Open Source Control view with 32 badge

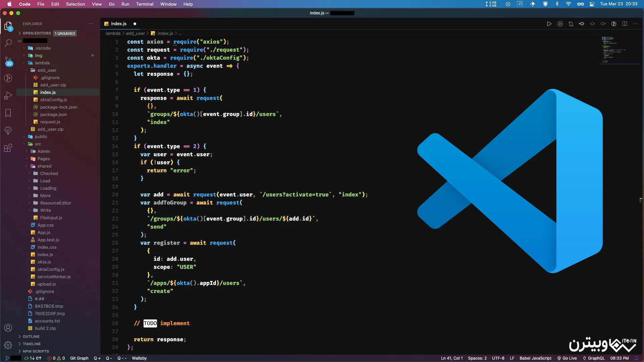coord(8,61)
